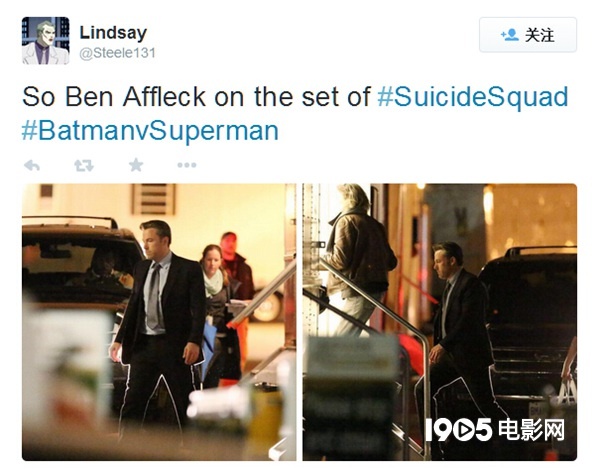The image size is (600, 471).
Task: Open more options via the ellipsis icon
Action: pos(187,165)
